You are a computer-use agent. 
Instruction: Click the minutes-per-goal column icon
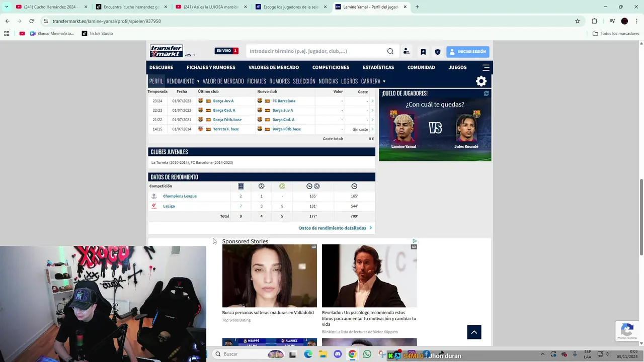point(313,186)
